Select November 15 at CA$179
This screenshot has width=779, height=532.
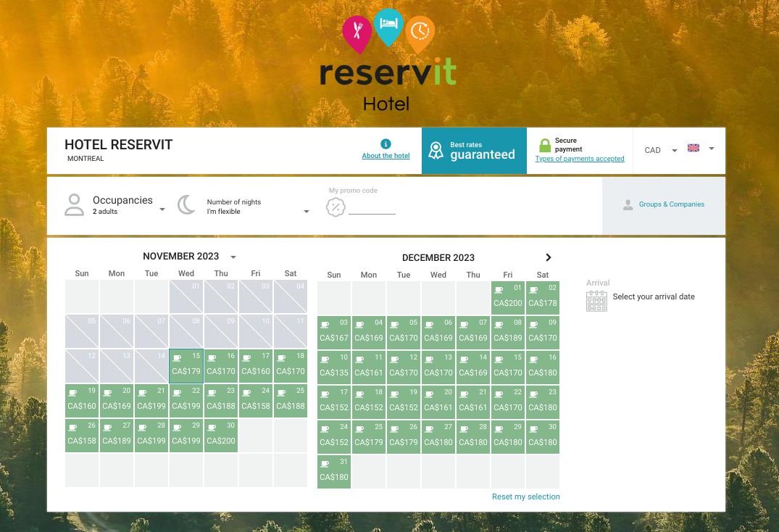[186, 366]
